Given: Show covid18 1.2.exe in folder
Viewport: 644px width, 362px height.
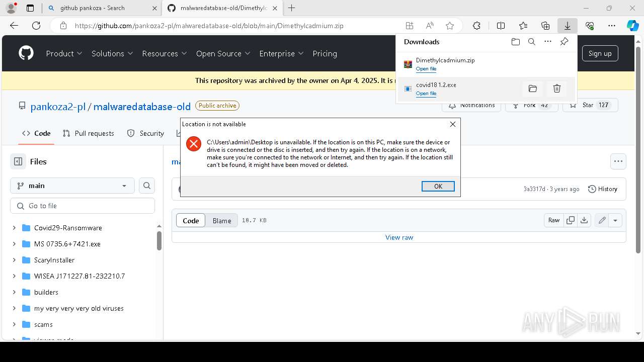Looking at the screenshot, I should (532, 88).
